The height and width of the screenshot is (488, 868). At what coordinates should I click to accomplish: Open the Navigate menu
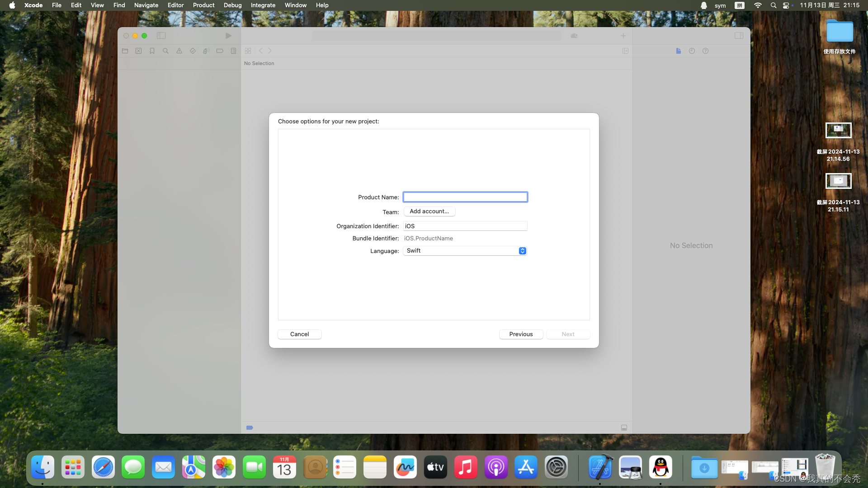[x=146, y=5]
